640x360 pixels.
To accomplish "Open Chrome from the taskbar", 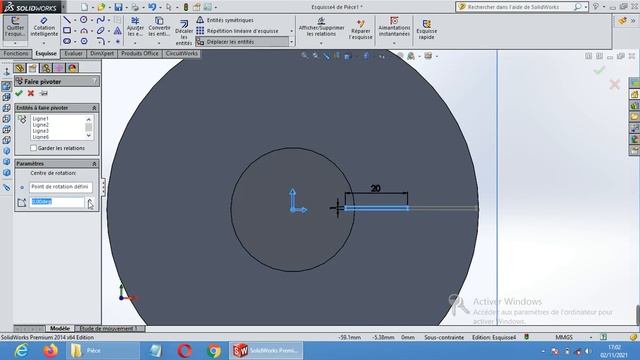I will point(214,351).
